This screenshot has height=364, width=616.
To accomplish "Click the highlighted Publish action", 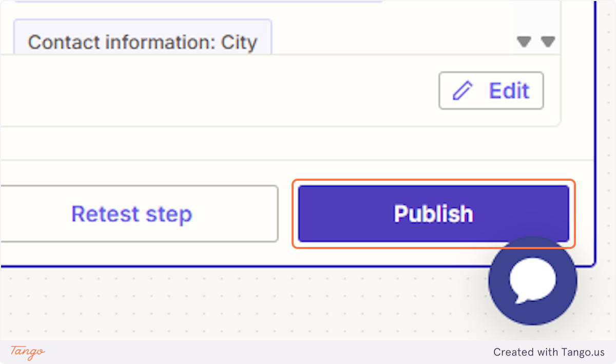I will [x=433, y=214].
